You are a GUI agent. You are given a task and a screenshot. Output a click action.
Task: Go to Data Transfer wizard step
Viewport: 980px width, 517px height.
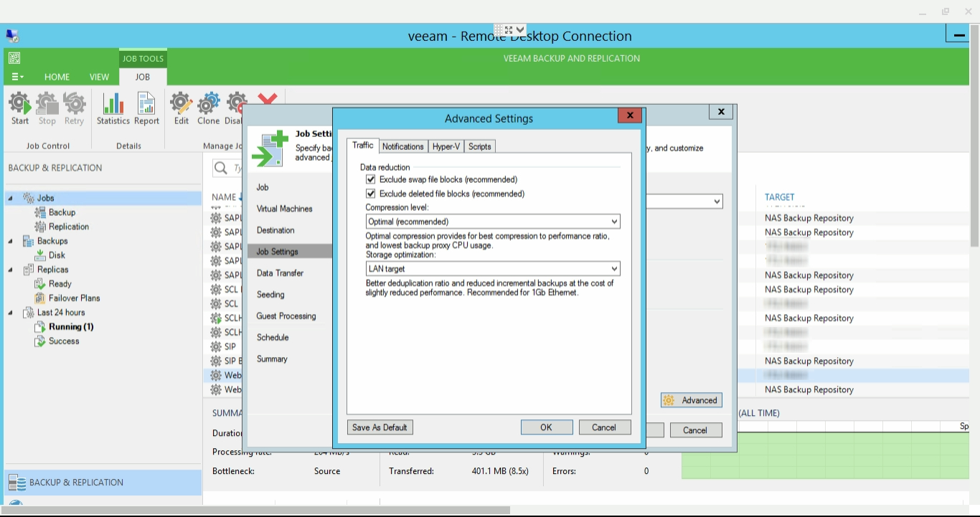point(280,273)
